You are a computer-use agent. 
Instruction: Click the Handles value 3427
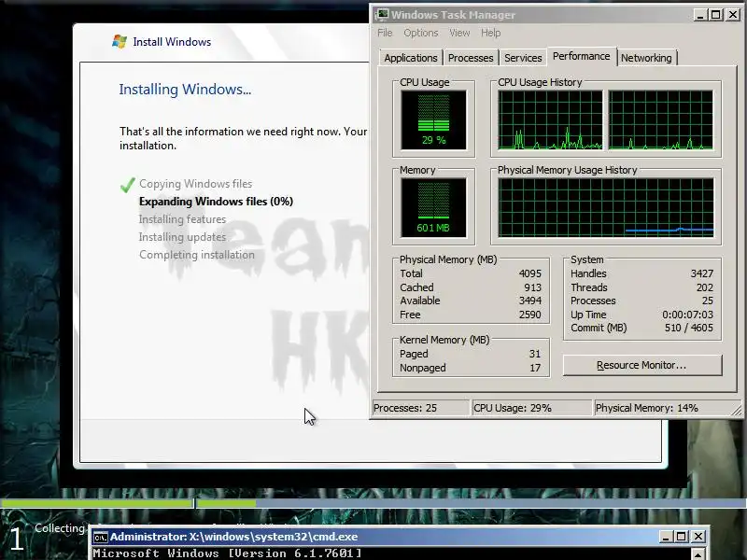point(702,273)
